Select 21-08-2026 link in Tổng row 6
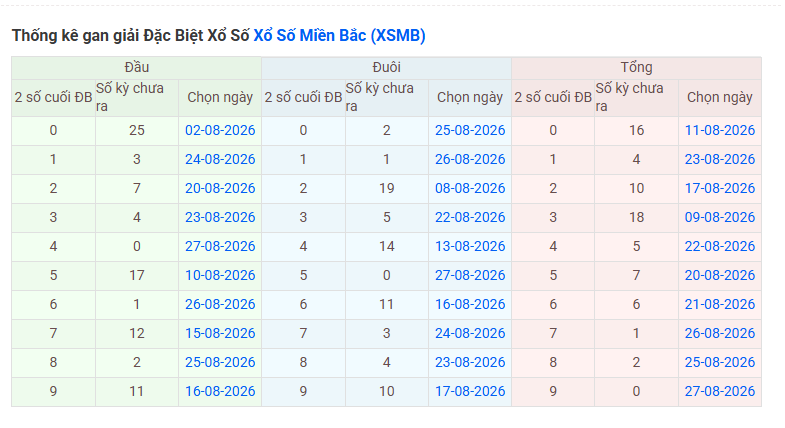This screenshot has width=785, height=428. (x=719, y=304)
